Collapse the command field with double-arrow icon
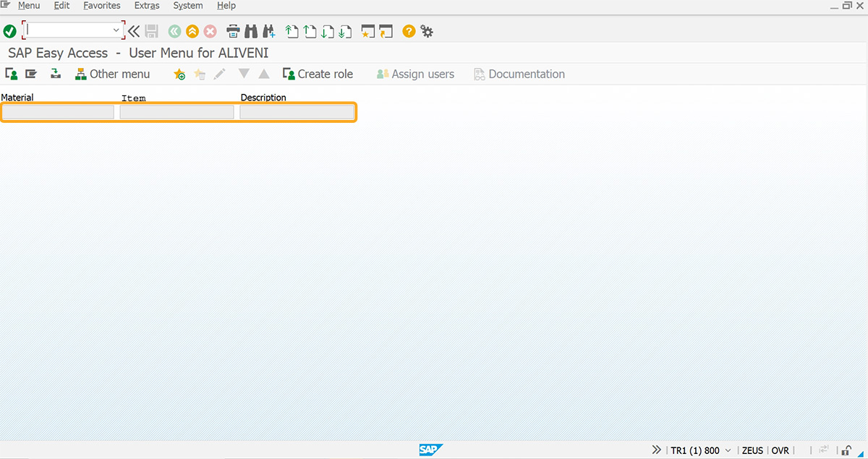 tap(134, 31)
